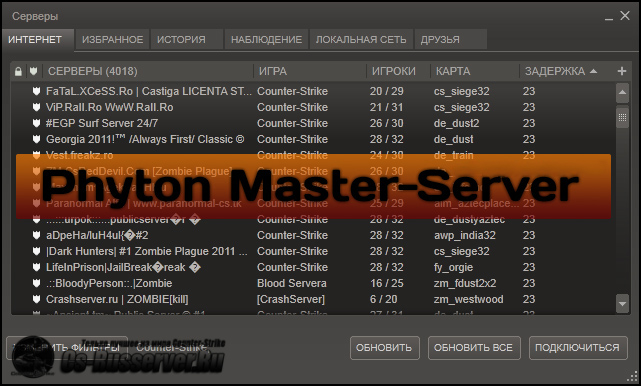The image size is (641, 386).
Task: Click VAC shield icon of LifeInPrison row
Action: coord(36,267)
